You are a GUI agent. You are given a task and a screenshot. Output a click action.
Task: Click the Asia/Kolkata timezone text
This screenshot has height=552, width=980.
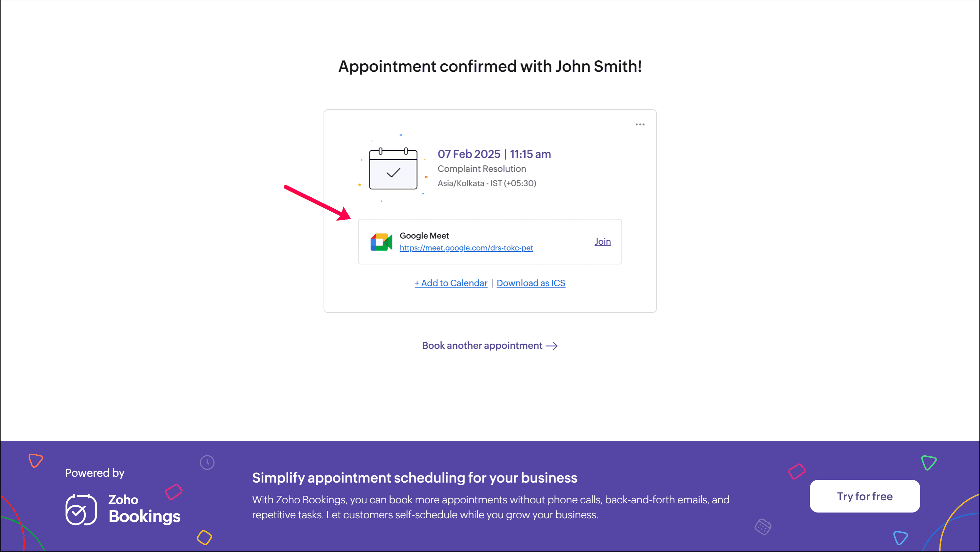click(x=487, y=183)
